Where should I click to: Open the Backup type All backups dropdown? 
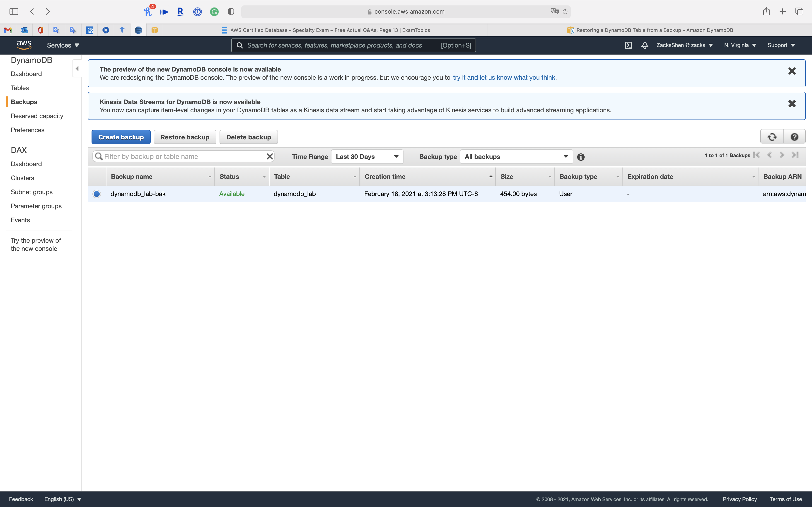(516, 157)
